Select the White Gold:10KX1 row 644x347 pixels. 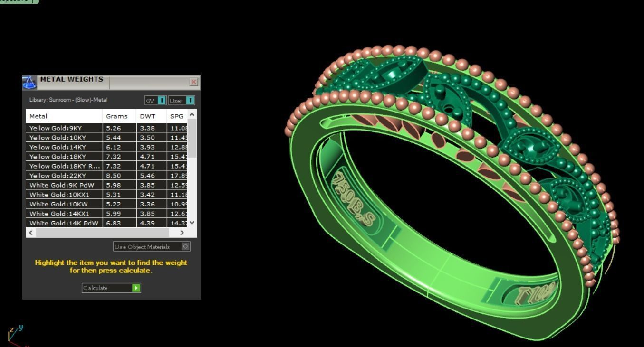click(x=107, y=195)
